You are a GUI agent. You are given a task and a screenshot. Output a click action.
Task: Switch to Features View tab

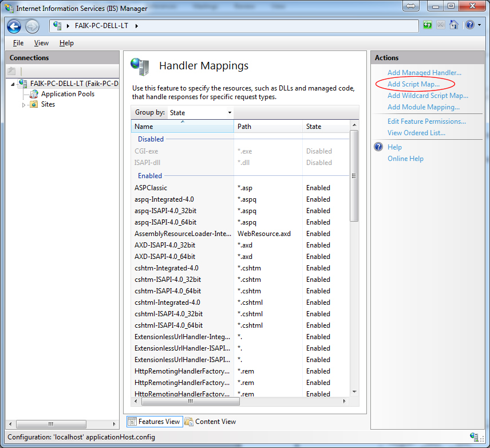(155, 422)
